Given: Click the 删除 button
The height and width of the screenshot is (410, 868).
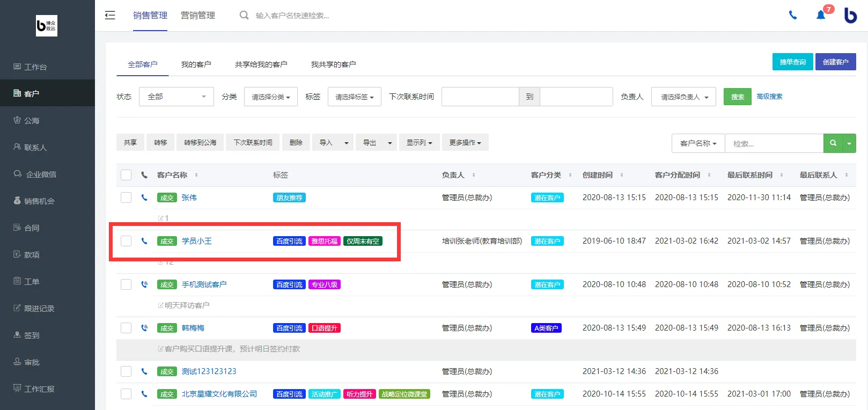Looking at the screenshot, I should coord(296,143).
